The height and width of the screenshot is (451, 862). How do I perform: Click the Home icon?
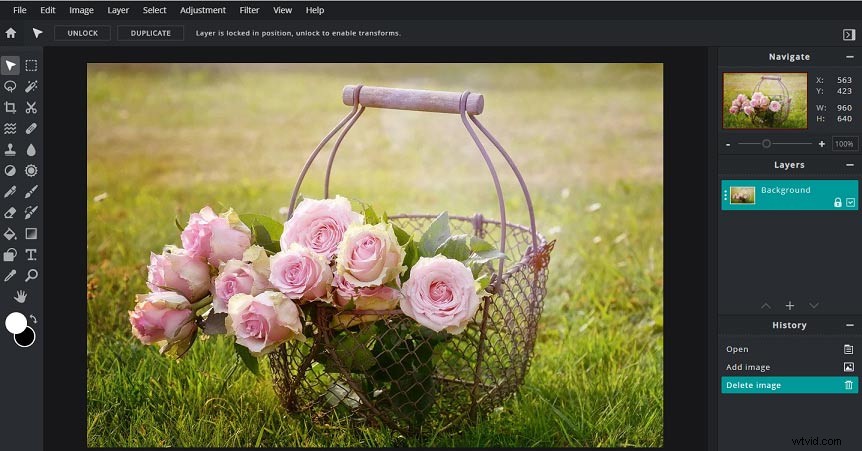[10, 33]
